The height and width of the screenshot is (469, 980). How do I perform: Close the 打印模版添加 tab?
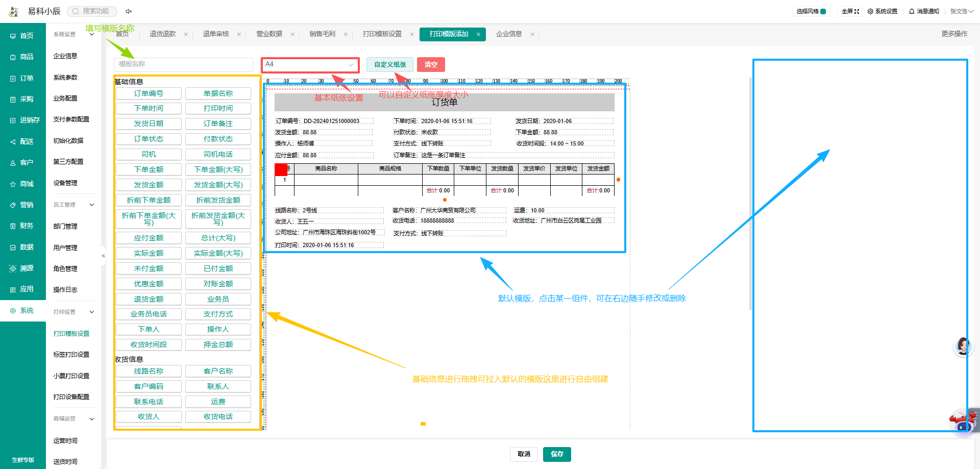(x=478, y=35)
